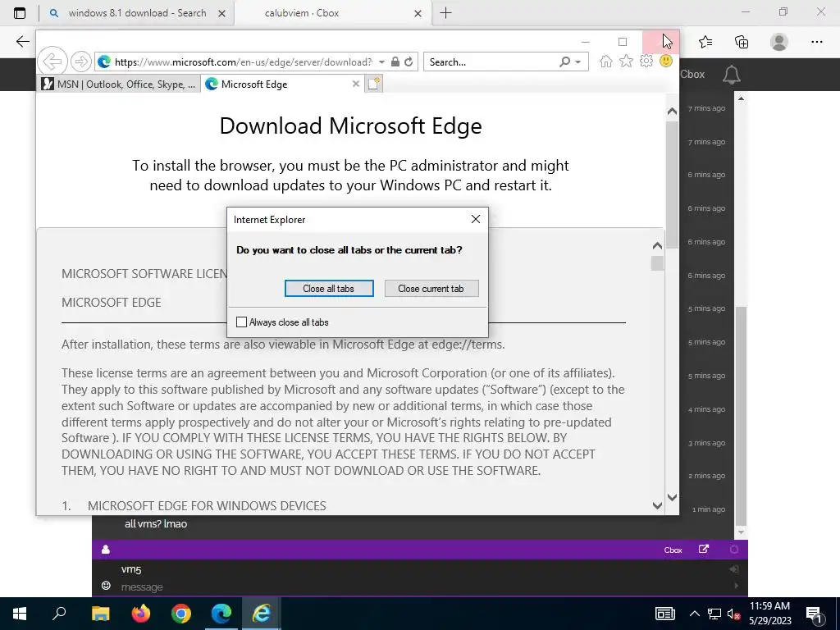Open the search provider dropdown arrow

point(578,62)
